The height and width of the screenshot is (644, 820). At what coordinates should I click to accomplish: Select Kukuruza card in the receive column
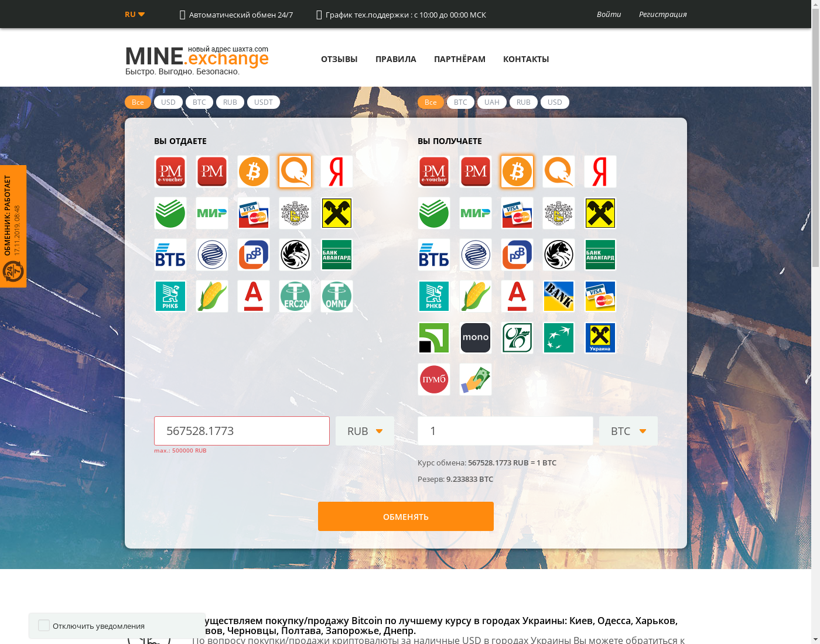click(x=476, y=296)
